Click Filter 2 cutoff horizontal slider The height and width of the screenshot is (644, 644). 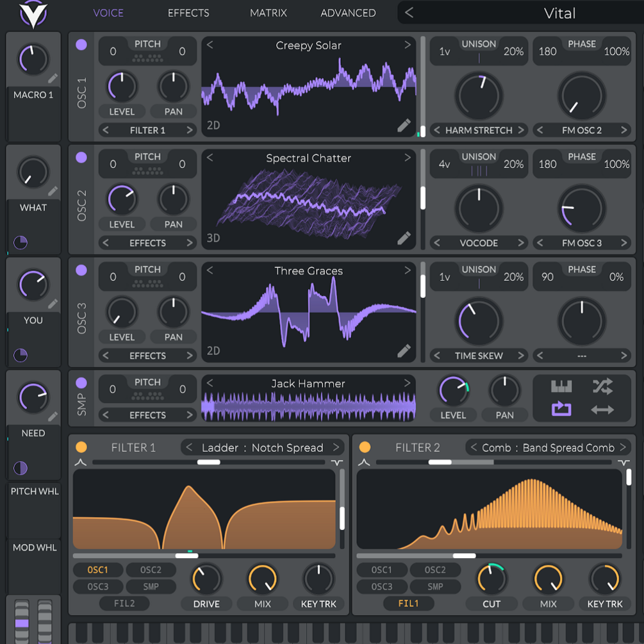tap(489, 556)
